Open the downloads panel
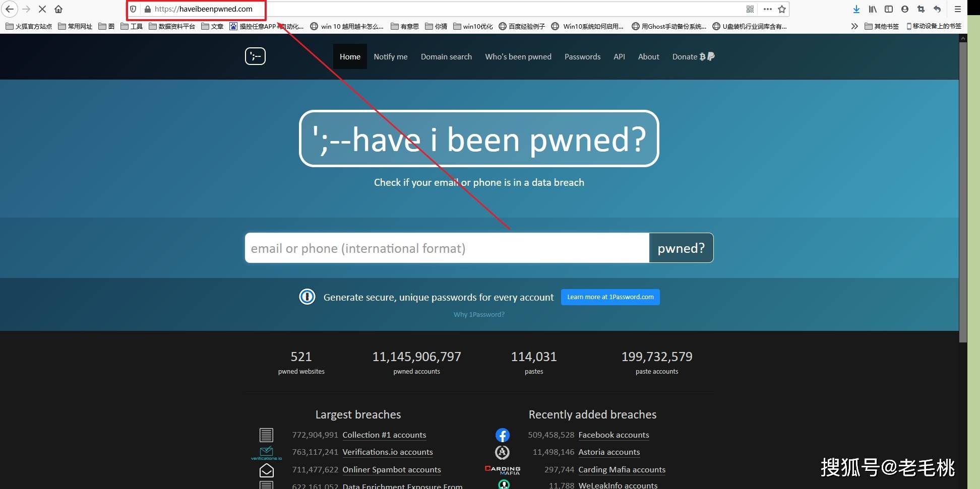Image resolution: width=980 pixels, height=489 pixels. pos(856,9)
